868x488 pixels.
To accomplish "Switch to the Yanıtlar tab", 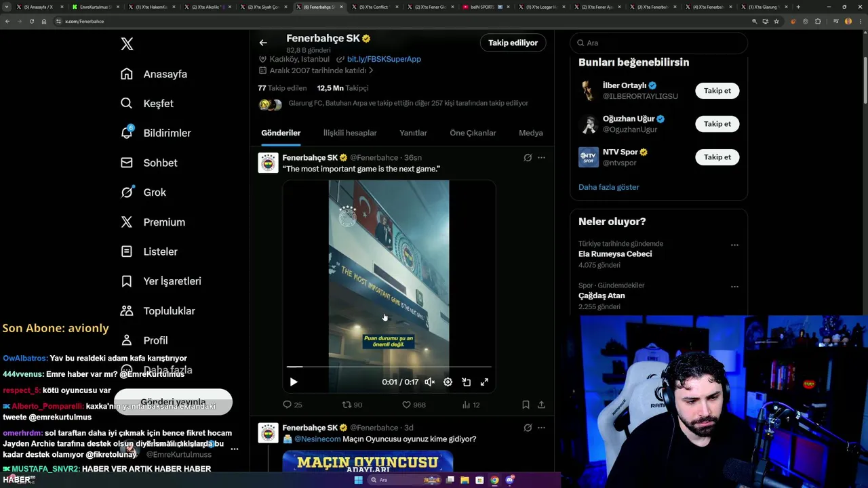I will point(413,133).
